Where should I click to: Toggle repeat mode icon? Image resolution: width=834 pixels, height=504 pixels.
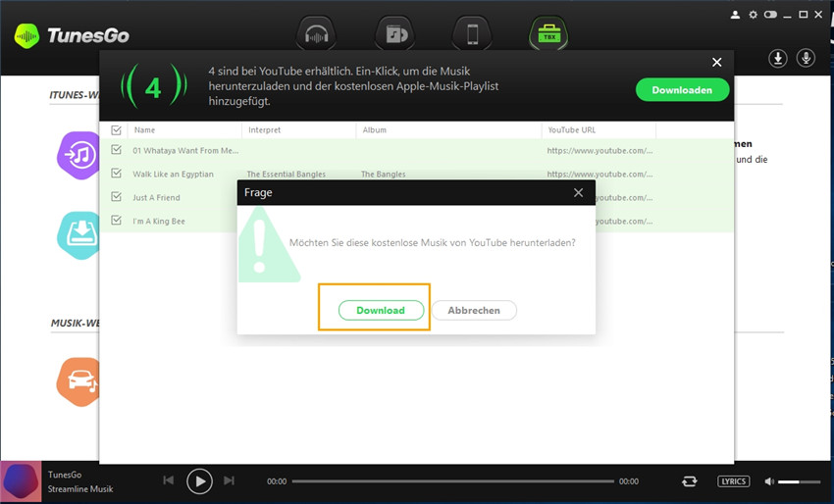[690, 481]
